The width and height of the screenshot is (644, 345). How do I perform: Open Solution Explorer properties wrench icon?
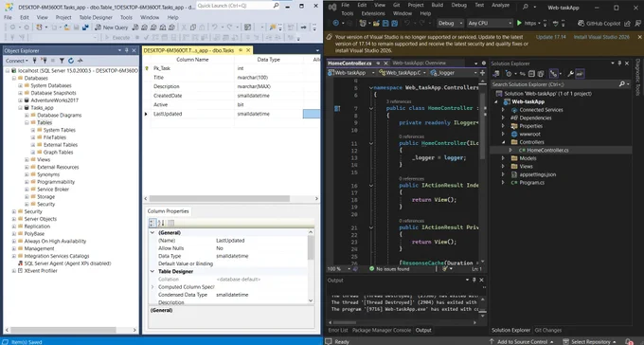click(x=570, y=74)
